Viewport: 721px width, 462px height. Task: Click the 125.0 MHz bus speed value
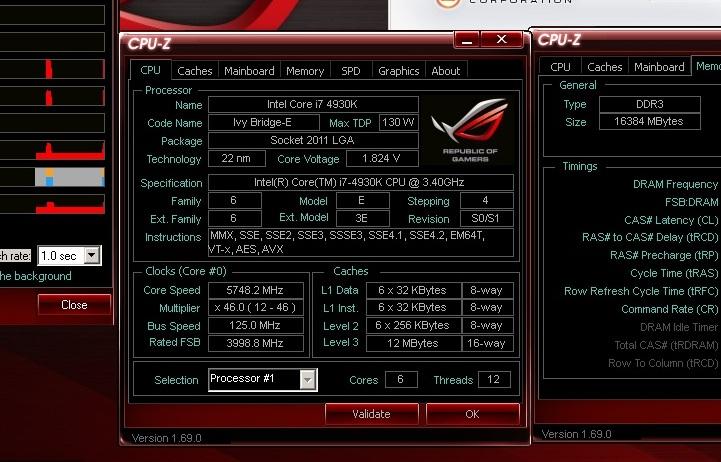pyautogui.click(x=256, y=325)
